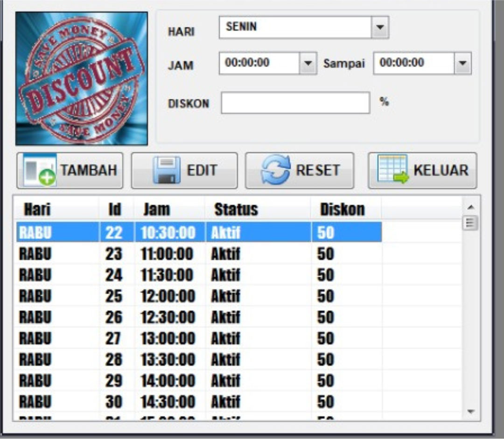The image size is (504, 439).
Task: Click the TAMBAH add-record icon
Action: pos(39,170)
